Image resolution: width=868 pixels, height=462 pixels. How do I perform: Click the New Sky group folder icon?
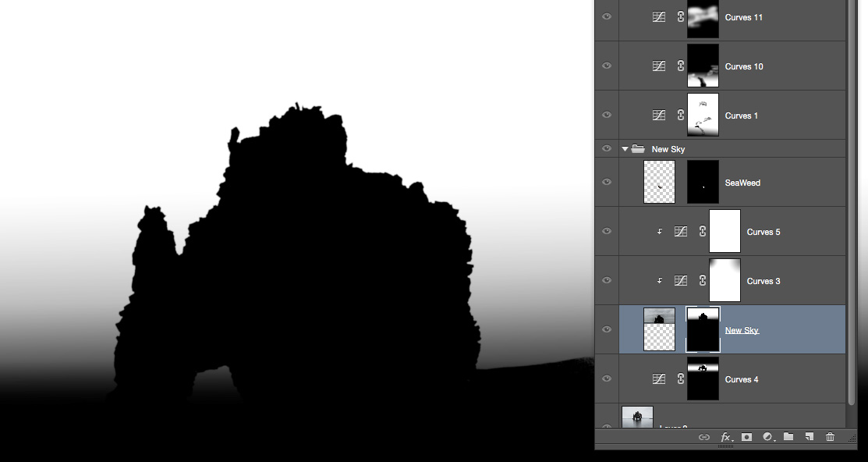638,148
